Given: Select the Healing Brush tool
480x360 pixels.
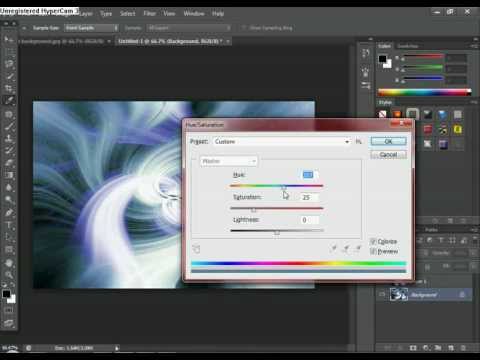Looking at the screenshot, I should 9,114.
